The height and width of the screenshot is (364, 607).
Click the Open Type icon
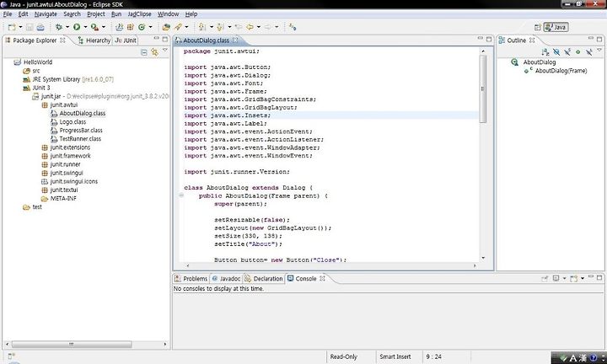pyautogui.click(x=166, y=27)
